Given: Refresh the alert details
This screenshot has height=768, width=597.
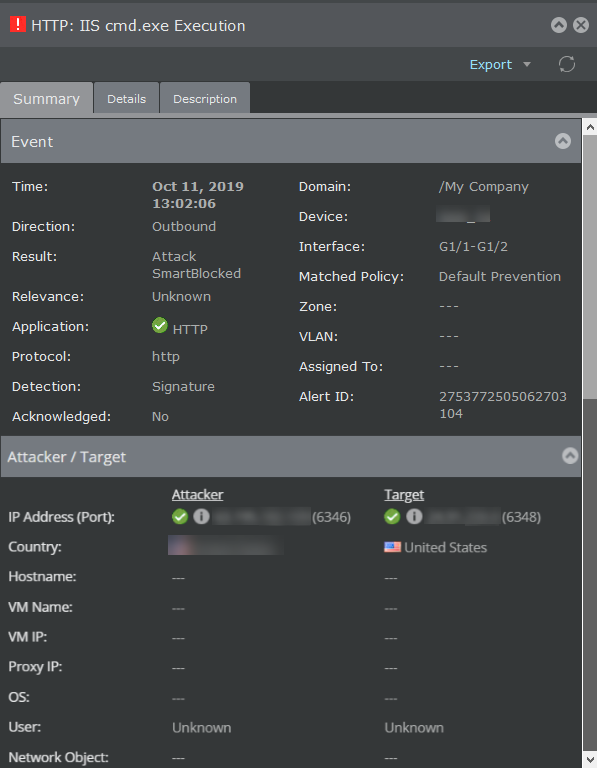Looking at the screenshot, I should pos(567,64).
